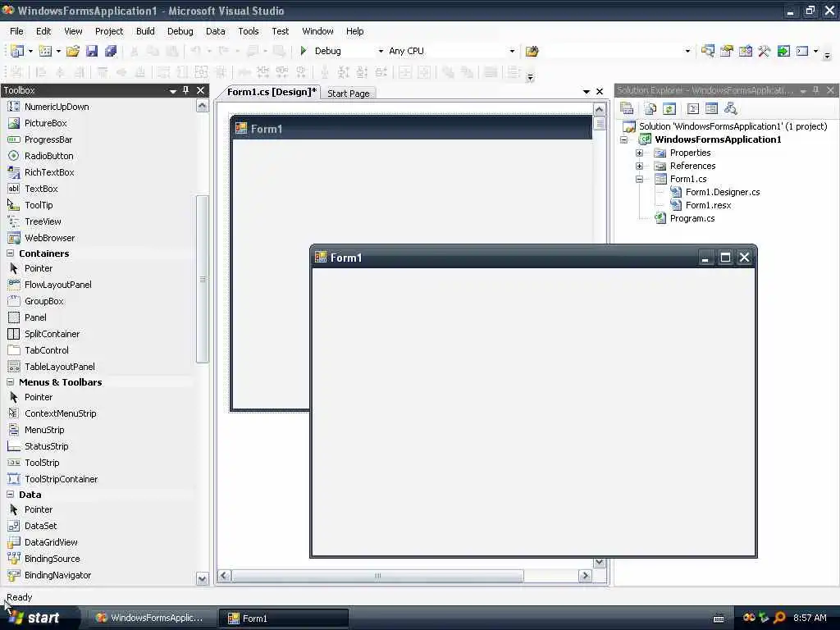
Task: Open the Find combo box dropdown arrow
Action: pyautogui.click(x=688, y=51)
